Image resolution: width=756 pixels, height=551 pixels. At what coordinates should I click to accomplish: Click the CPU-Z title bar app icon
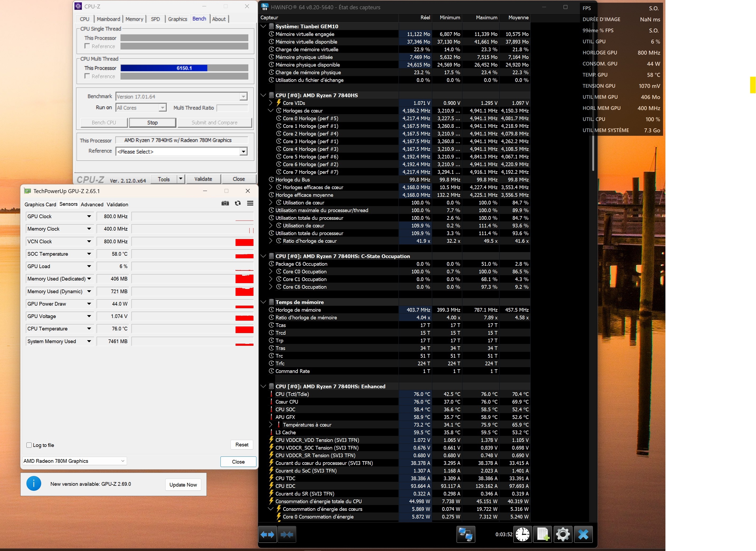tap(78, 6)
